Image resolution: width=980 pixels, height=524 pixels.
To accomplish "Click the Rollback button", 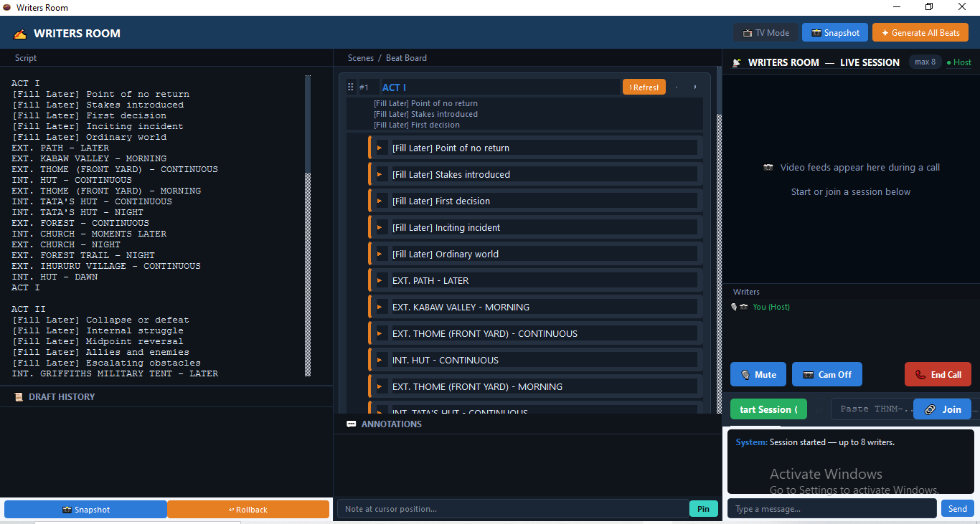I will [248, 510].
